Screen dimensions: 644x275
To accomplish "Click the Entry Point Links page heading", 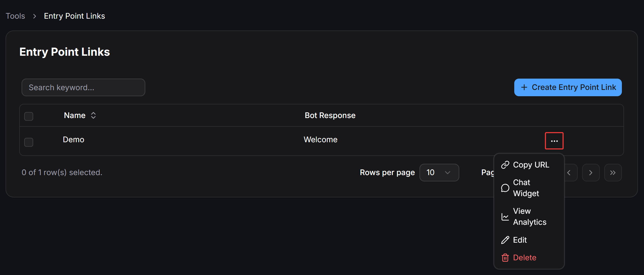I will pos(64,52).
